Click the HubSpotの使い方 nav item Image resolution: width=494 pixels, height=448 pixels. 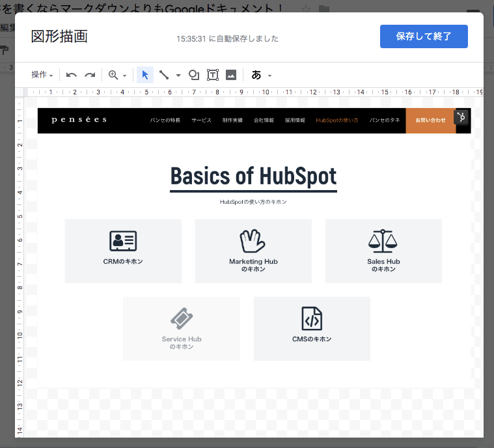tap(336, 120)
